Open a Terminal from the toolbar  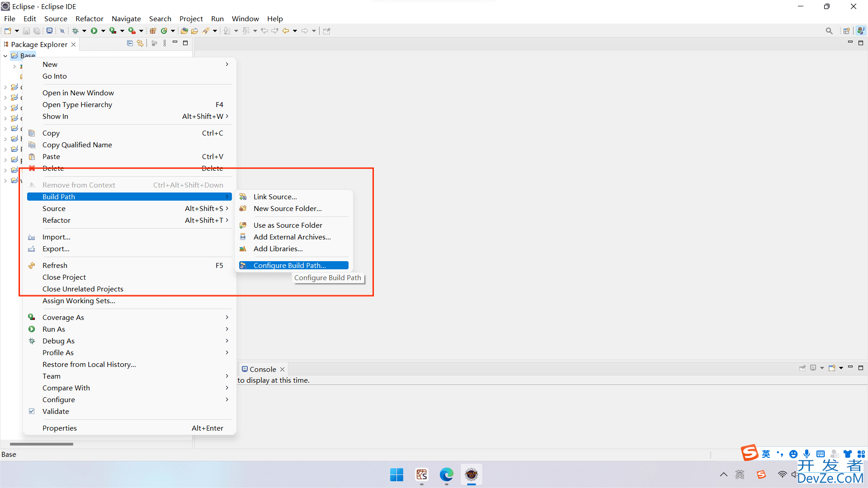(x=49, y=31)
